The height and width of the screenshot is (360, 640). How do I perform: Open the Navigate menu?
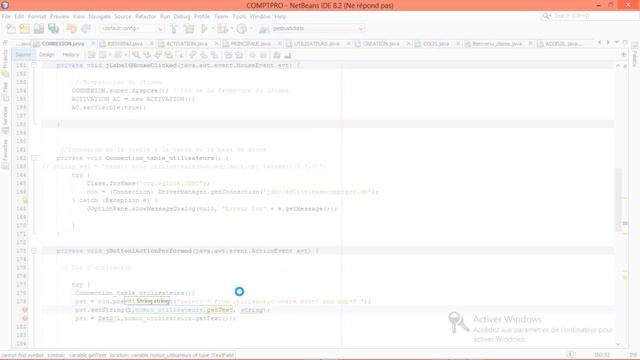coord(99,16)
